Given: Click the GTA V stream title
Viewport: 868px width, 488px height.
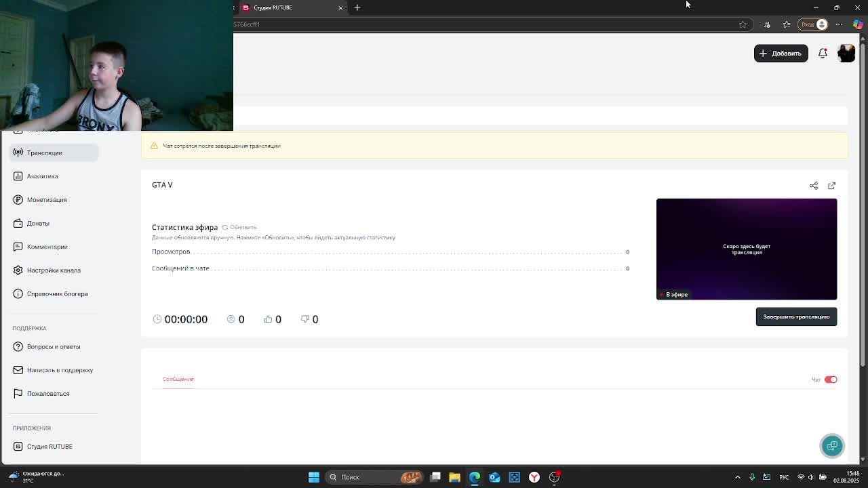Looking at the screenshot, I should tap(162, 185).
